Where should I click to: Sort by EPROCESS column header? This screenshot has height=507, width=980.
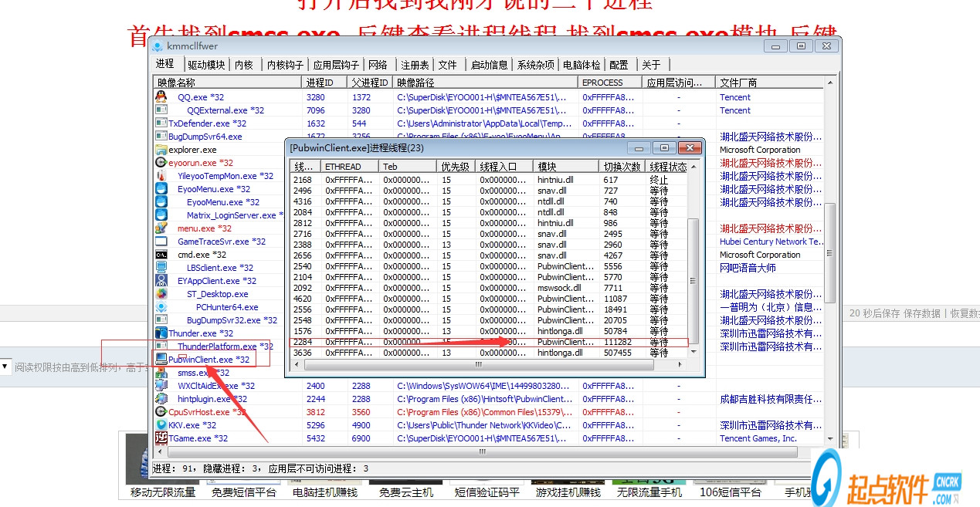(610, 83)
